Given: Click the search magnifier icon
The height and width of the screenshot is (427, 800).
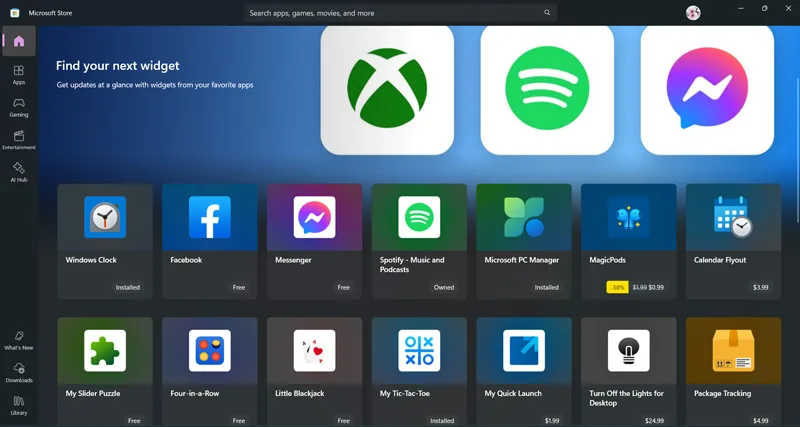Looking at the screenshot, I should (547, 13).
